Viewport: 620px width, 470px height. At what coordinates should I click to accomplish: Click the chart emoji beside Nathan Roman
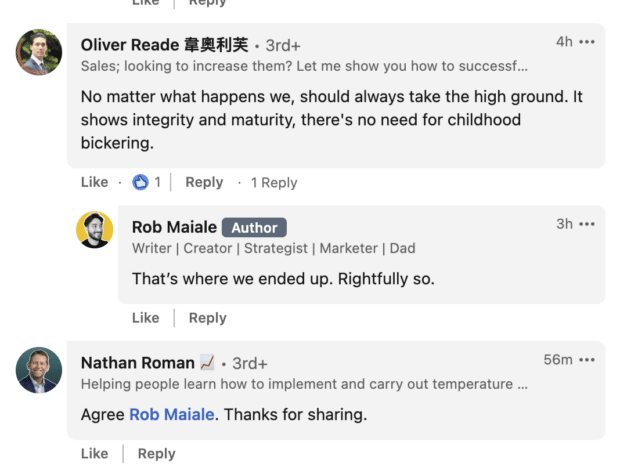[207, 363]
